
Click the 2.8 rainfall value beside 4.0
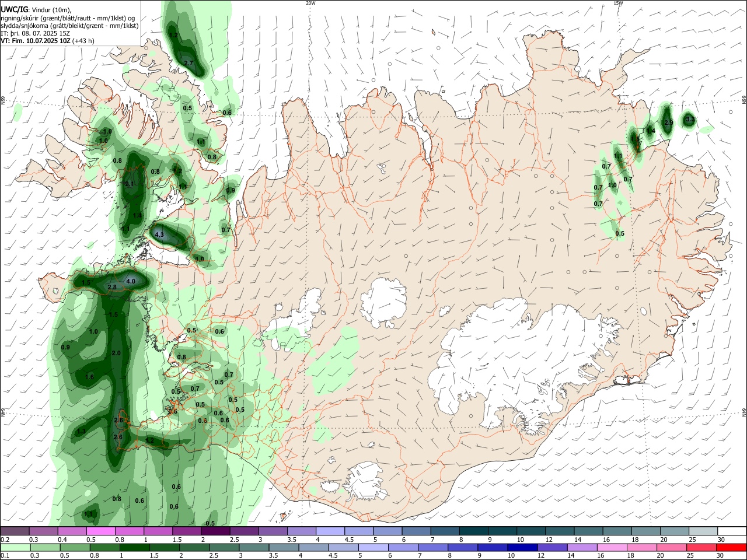pos(113,287)
